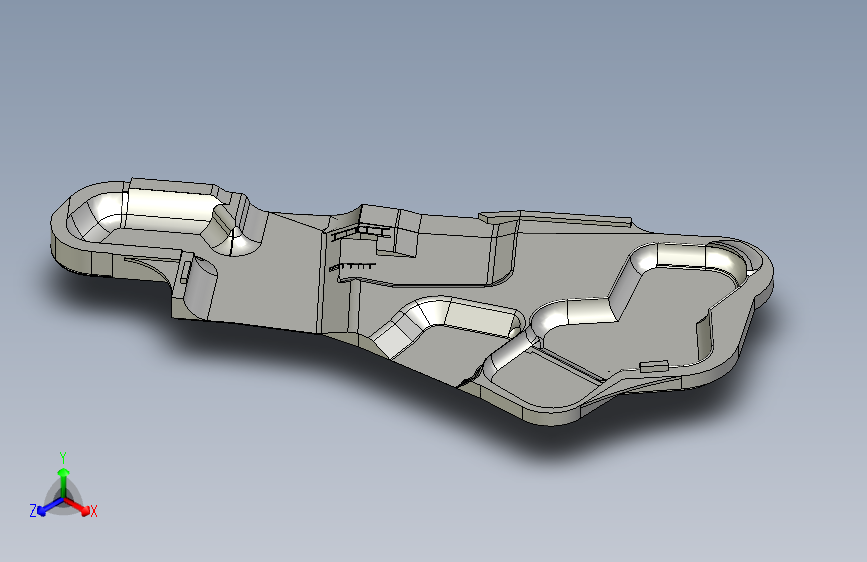Click the blue Z axis arrow on triad
The width and height of the screenshot is (867, 562).
50,507
